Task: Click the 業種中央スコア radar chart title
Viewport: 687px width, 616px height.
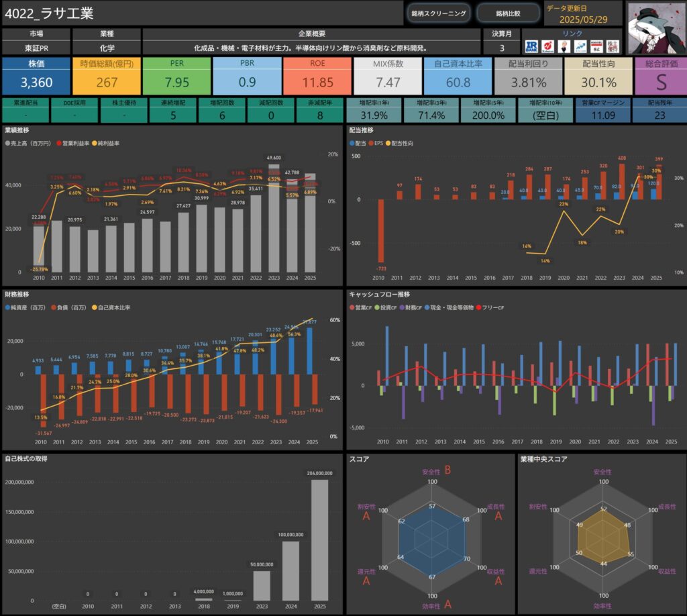Action: click(x=543, y=459)
